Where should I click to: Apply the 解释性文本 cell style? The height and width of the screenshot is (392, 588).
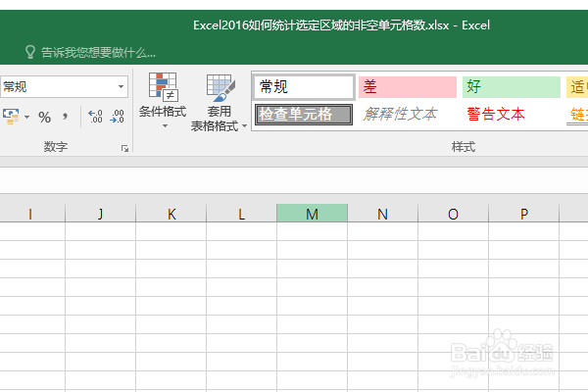[x=400, y=115]
